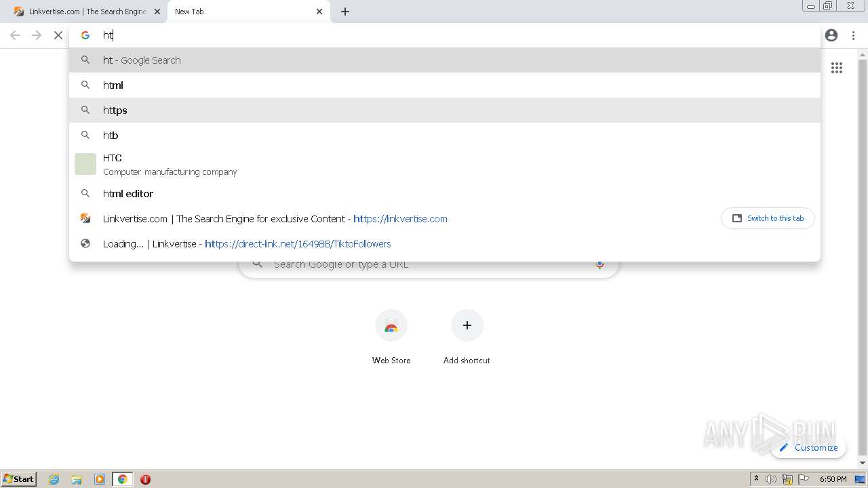Open Chrome's three-dot menu
868x488 pixels.
[x=853, y=35]
